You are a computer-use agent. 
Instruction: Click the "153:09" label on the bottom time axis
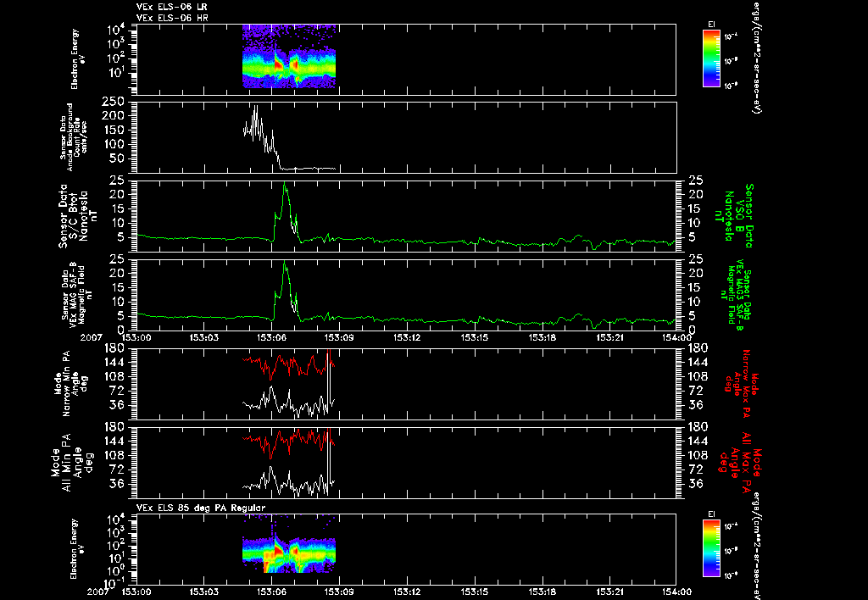pyautogui.click(x=339, y=592)
